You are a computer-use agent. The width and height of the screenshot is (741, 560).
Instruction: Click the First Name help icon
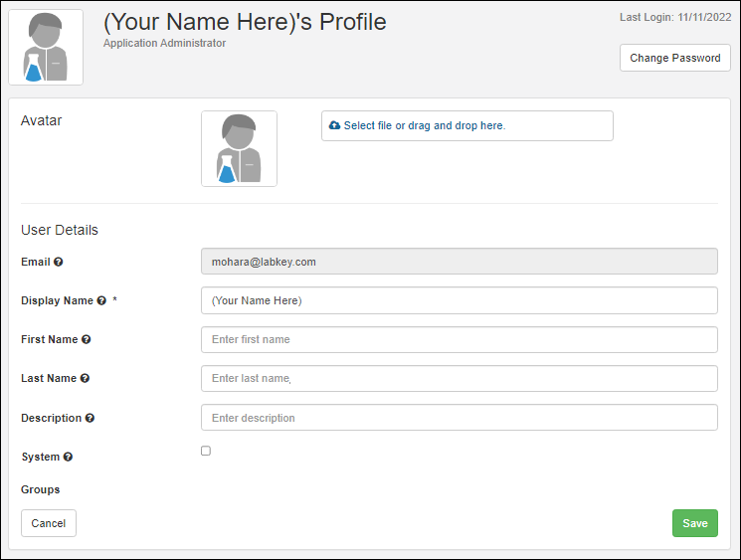86,339
